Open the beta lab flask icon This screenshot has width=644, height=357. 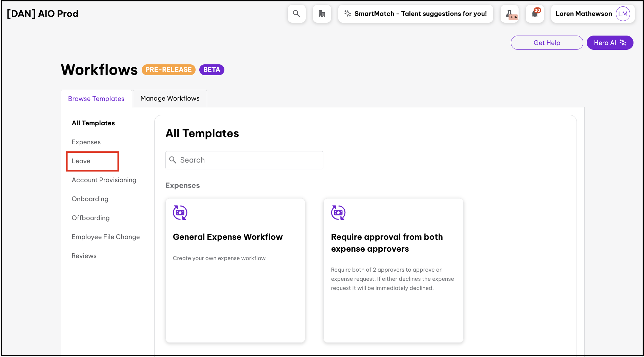pos(509,14)
